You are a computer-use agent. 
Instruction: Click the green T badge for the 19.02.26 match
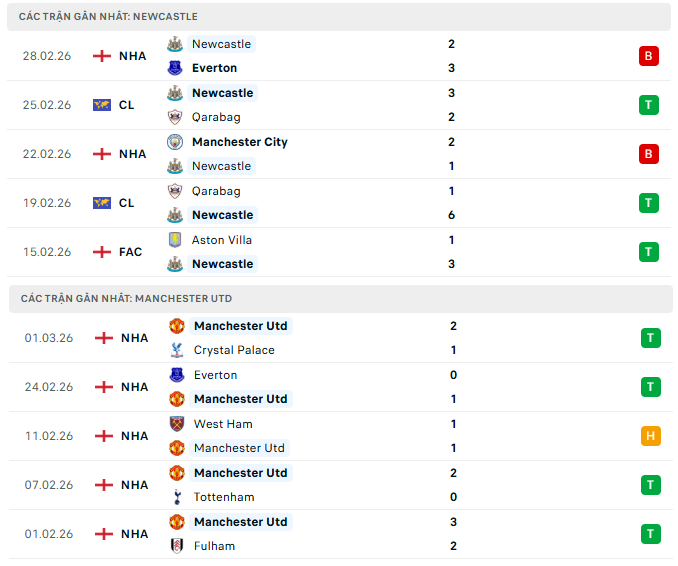point(649,203)
